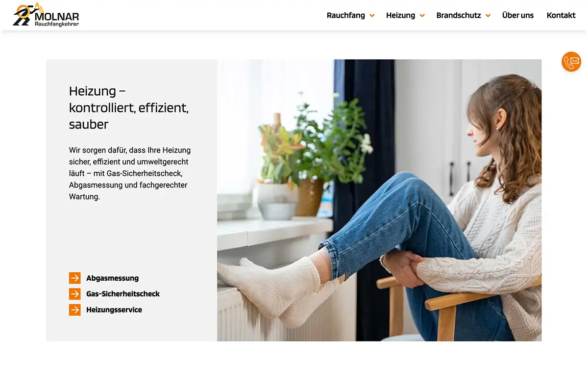This screenshot has height=368, width=588.
Task: Click the Molnar Rauchfangkehrer logo
Action: [46, 15]
